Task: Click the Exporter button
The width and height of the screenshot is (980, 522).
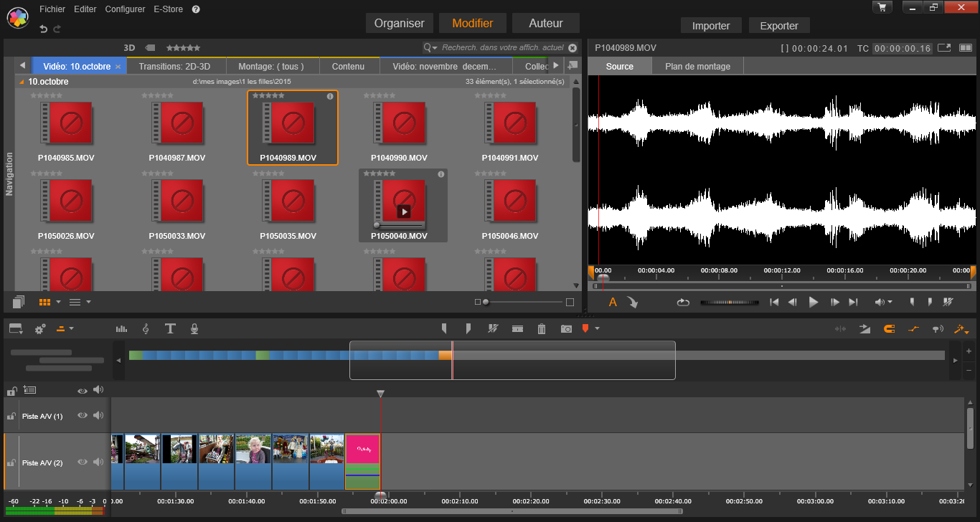Action: click(778, 26)
